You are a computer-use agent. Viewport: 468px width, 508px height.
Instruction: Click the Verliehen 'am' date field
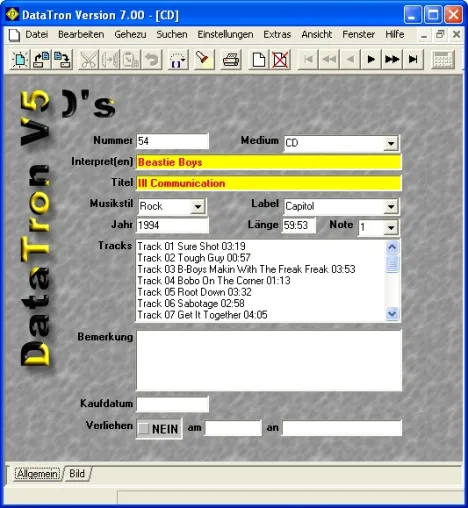tap(233, 428)
